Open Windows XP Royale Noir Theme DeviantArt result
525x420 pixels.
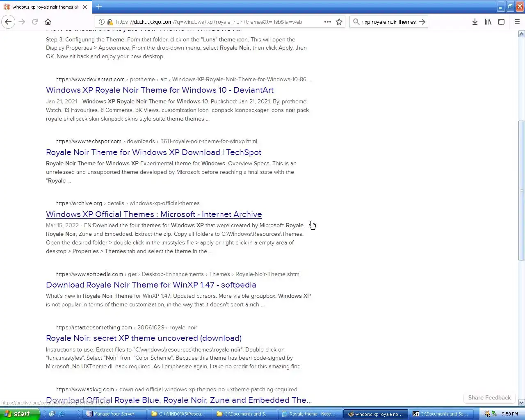[160, 90]
